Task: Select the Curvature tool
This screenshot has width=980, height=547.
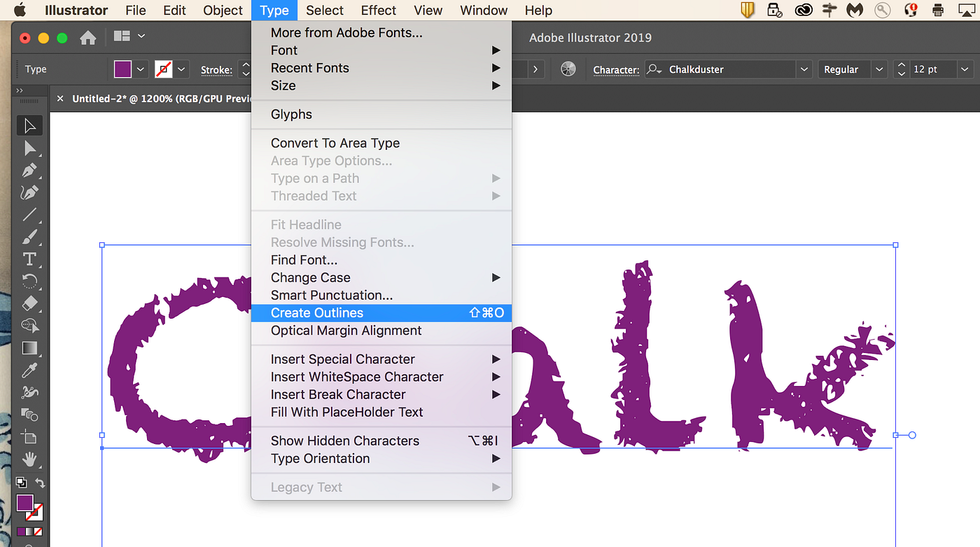Action: [x=29, y=193]
